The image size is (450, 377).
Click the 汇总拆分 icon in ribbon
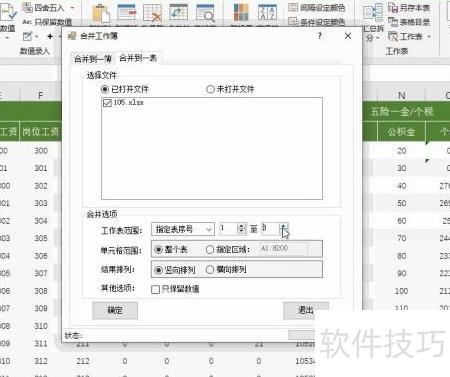pyautogui.click(x=373, y=13)
